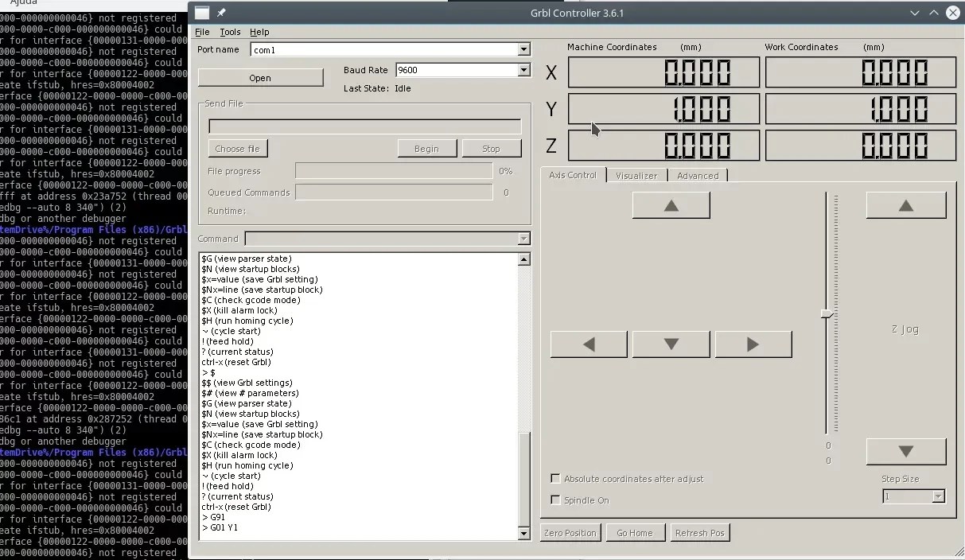The width and height of the screenshot is (965, 560).
Task: Click the Refresh Pos button
Action: tap(700, 533)
